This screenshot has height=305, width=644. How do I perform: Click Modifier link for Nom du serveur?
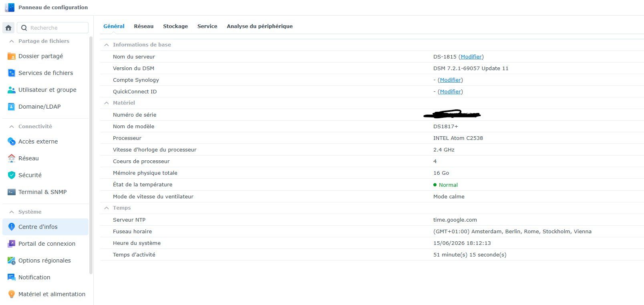point(471,57)
